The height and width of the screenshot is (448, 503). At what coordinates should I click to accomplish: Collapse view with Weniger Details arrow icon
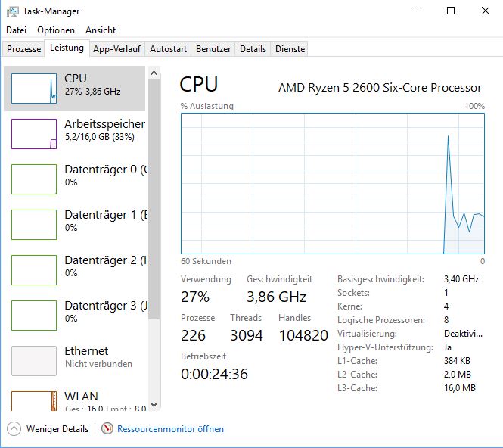(14, 429)
